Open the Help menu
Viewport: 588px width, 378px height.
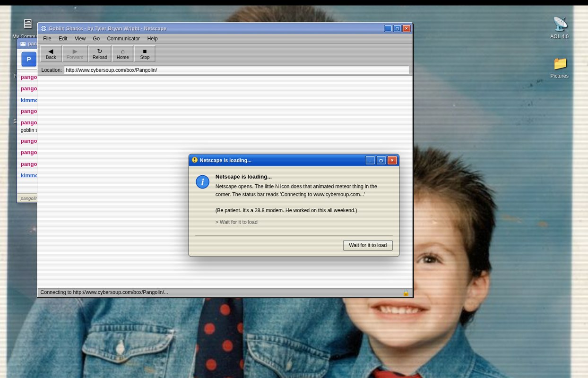pos(152,39)
